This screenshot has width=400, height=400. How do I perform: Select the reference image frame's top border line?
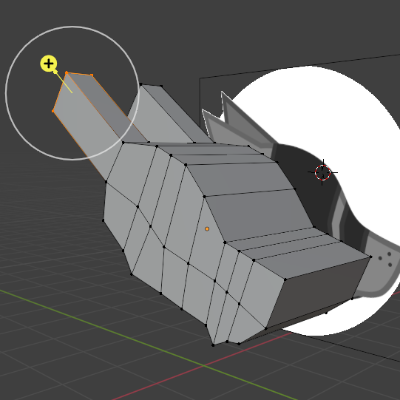(x=300, y=66)
